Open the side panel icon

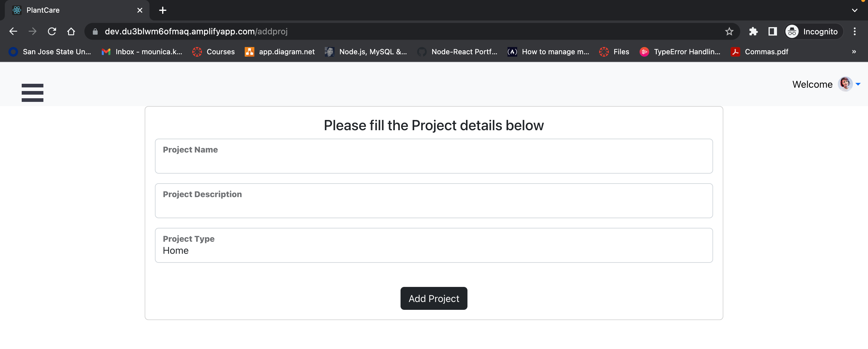click(773, 31)
